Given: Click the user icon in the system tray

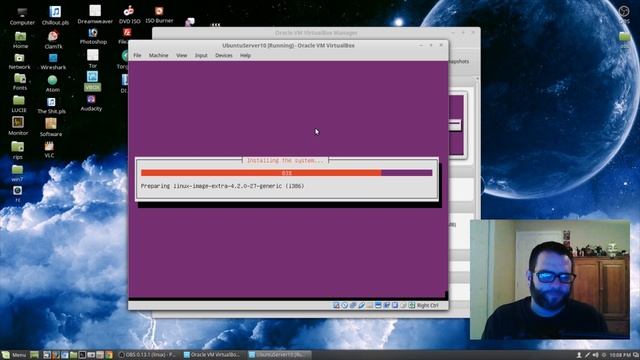Looking at the screenshot, I should [579, 355].
